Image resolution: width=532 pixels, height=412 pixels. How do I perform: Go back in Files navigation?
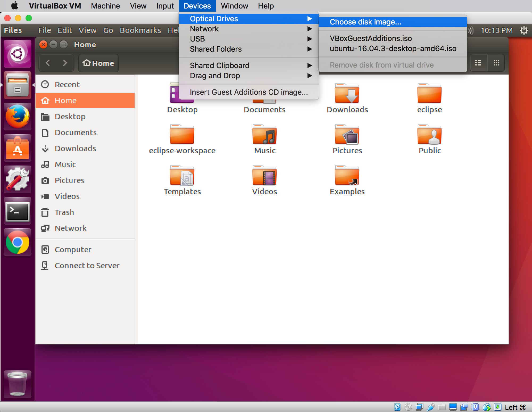click(x=48, y=63)
